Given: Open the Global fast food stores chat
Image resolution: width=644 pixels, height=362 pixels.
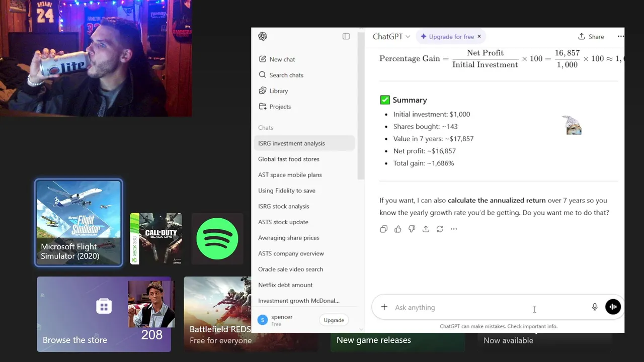Looking at the screenshot, I should [305, 159].
